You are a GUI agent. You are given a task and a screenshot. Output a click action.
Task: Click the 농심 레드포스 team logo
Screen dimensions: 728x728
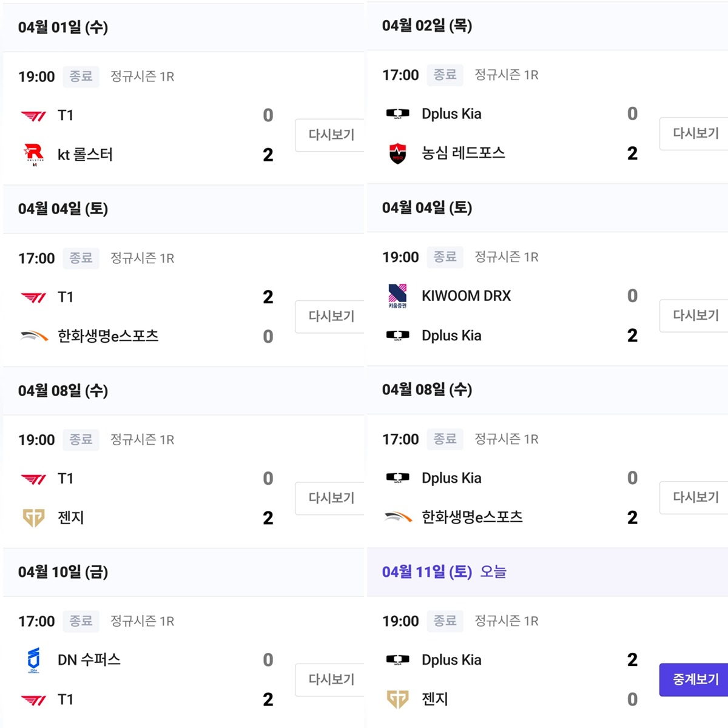(397, 153)
